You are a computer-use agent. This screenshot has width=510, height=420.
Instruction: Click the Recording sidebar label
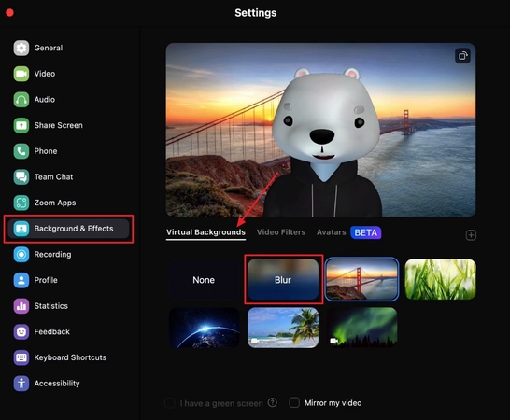pyautogui.click(x=52, y=254)
